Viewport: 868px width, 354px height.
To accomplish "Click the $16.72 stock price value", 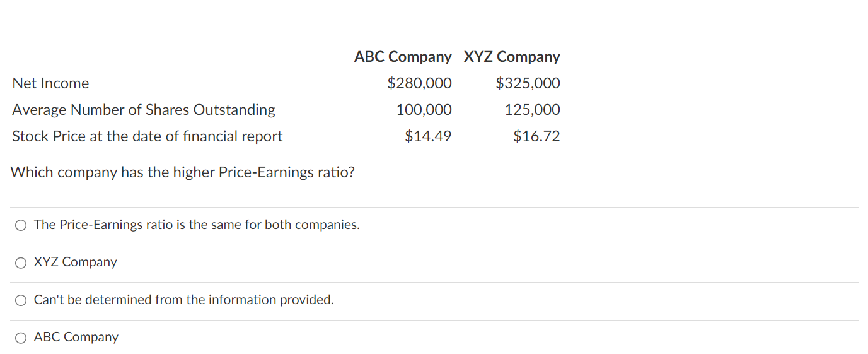I will pos(536,136).
